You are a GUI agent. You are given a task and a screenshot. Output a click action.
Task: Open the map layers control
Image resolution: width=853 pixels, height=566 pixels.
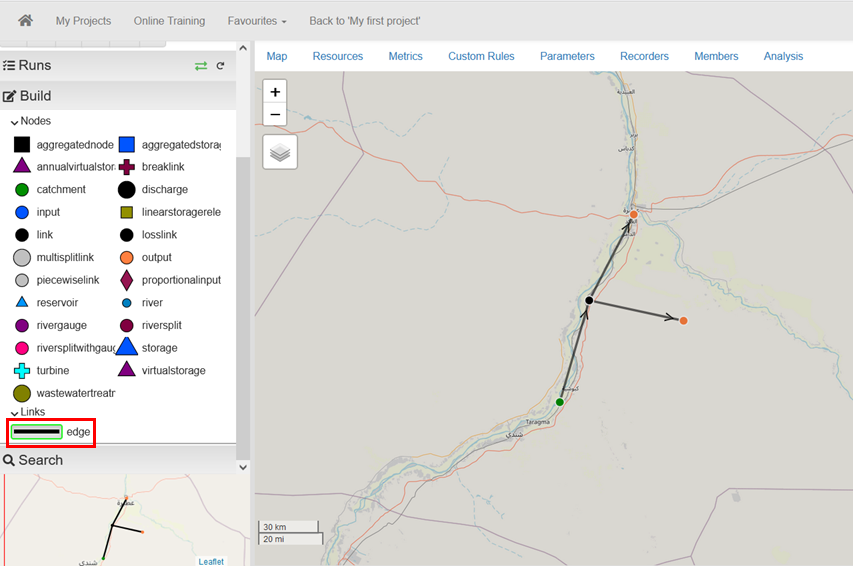tap(280, 152)
